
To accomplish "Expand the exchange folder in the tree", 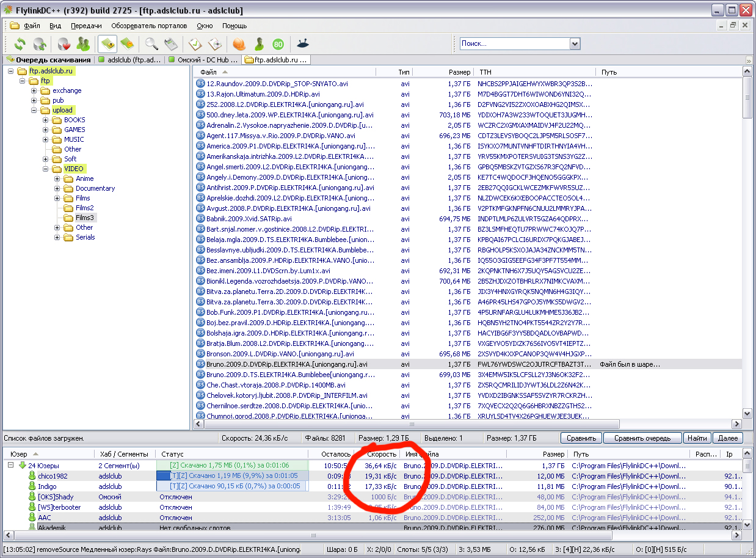I will pyautogui.click(x=34, y=90).
